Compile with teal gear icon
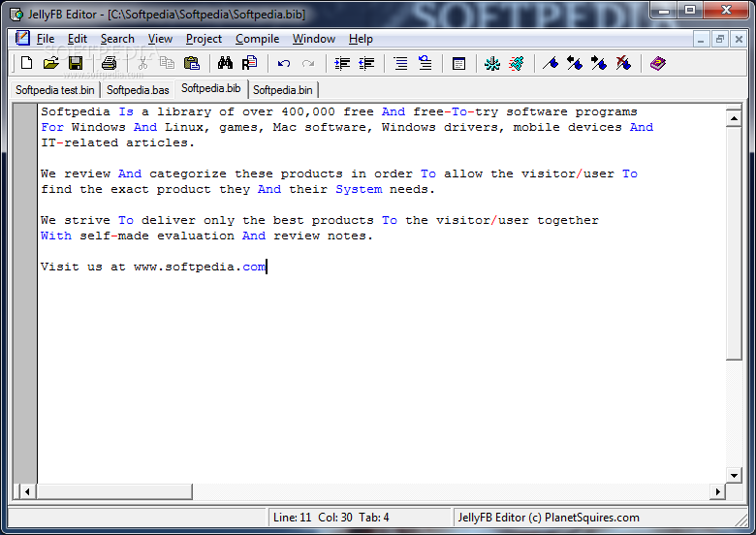 (x=492, y=63)
